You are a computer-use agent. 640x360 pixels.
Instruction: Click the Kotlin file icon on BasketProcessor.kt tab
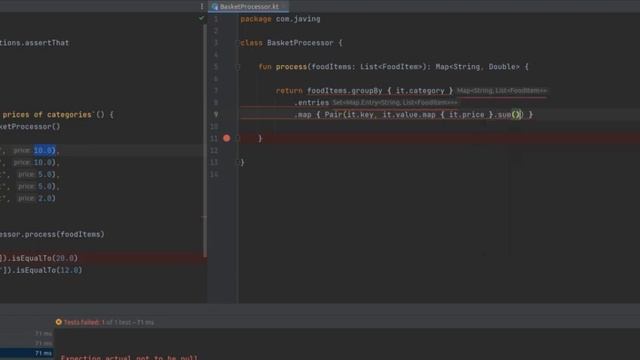(215, 7)
